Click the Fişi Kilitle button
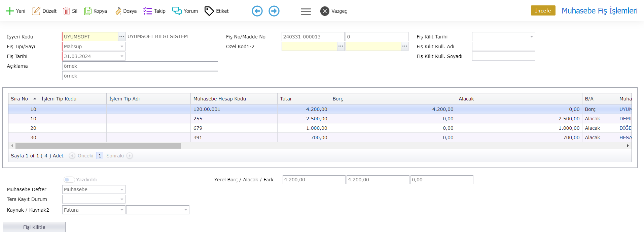644x241 pixels. 34,227
